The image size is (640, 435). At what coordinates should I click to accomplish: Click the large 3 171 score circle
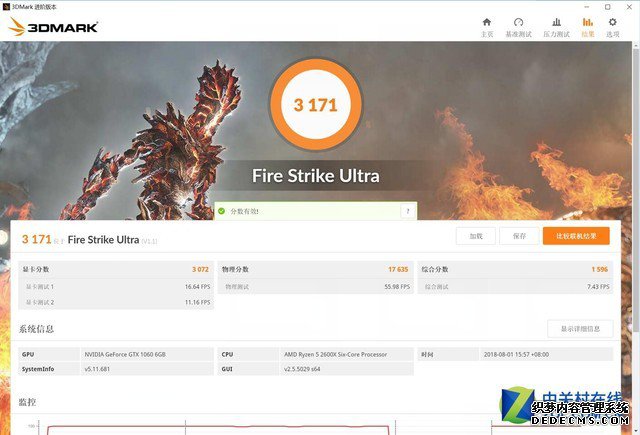coord(316,105)
